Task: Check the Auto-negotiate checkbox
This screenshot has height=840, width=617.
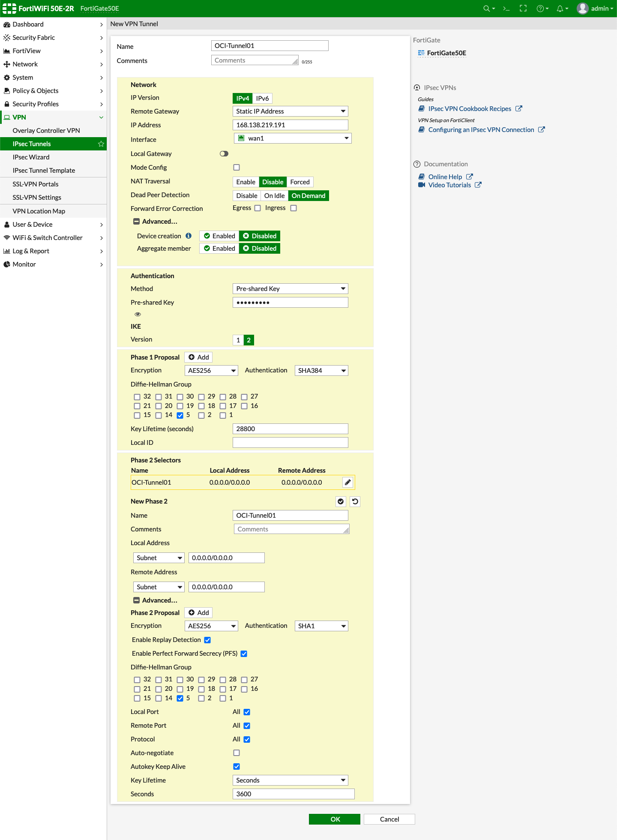Action: click(237, 753)
